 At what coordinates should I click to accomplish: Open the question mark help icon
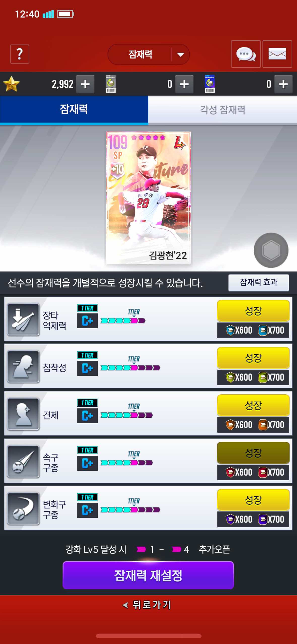(x=20, y=54)
